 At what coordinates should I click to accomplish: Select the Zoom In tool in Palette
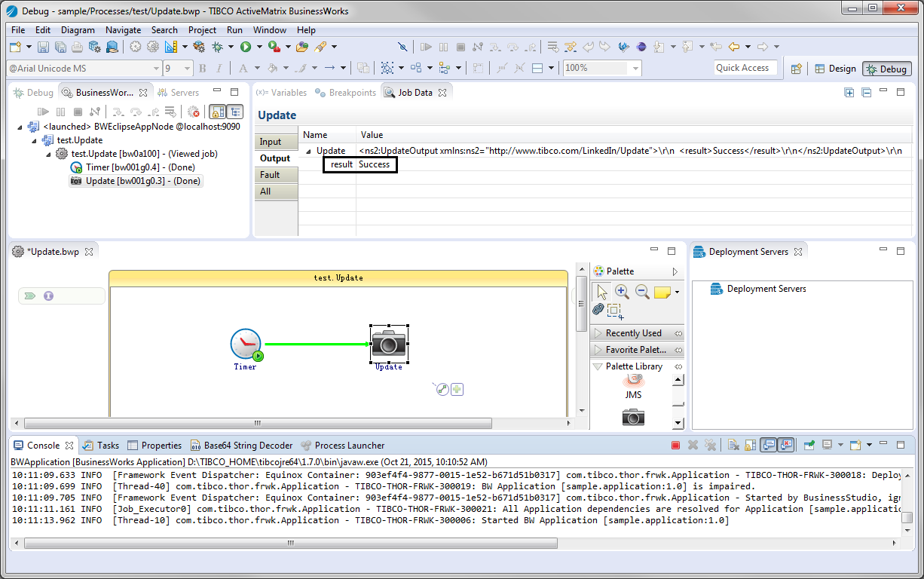click(622, 292)
